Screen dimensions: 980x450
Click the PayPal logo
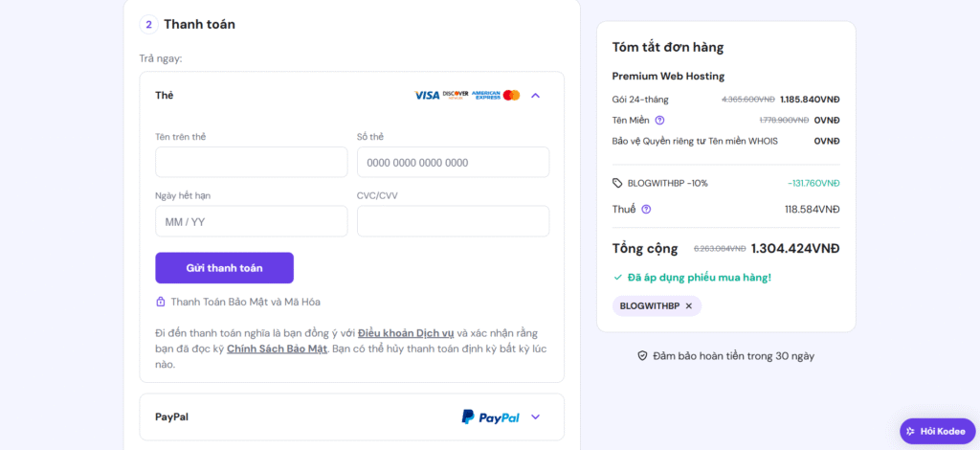point(490,417)
